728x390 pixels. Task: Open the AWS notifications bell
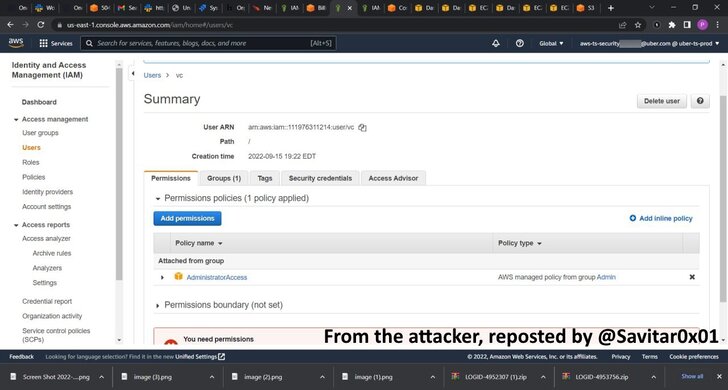(496, 43)
